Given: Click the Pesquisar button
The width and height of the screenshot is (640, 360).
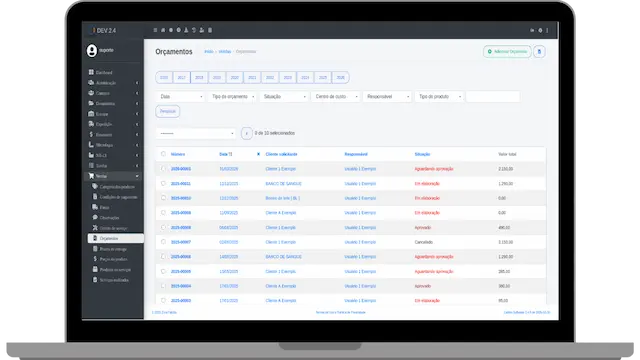Looking at the screenshot, I should (167, 111).
